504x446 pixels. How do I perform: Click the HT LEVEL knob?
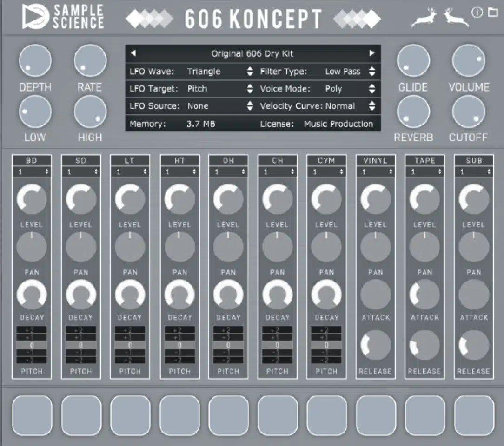(x=179, y=199)
